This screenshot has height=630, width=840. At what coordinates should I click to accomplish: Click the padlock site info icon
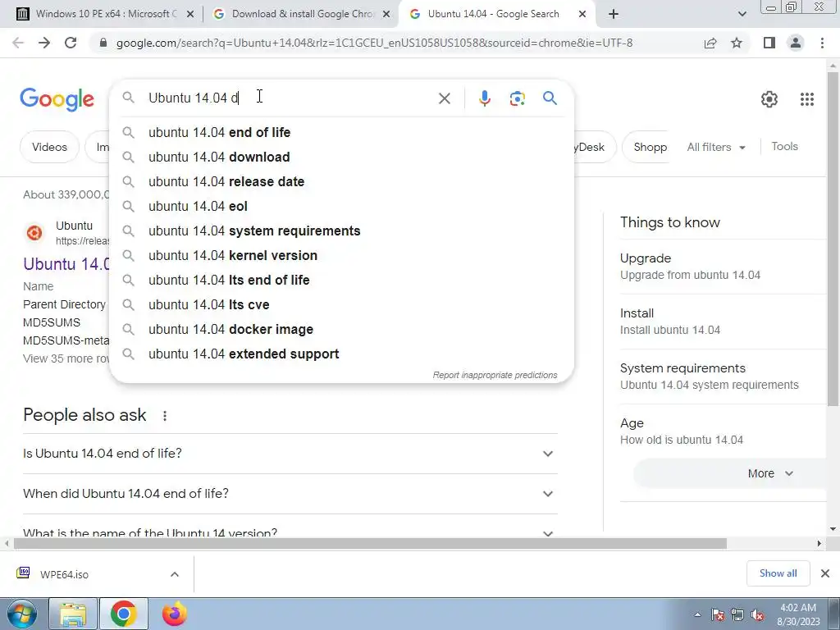pyautogui.click(x=103, y=43)
